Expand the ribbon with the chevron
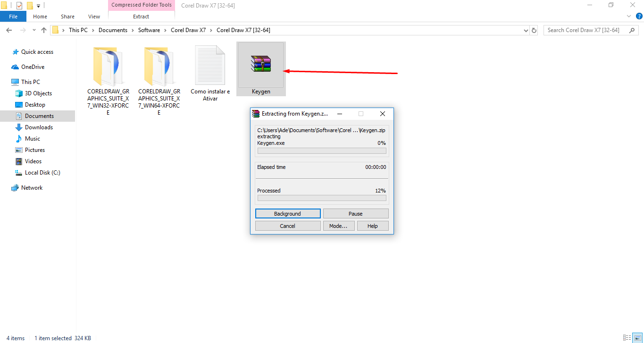The height and width of the screenshot is (343, 644). [629, 16]
